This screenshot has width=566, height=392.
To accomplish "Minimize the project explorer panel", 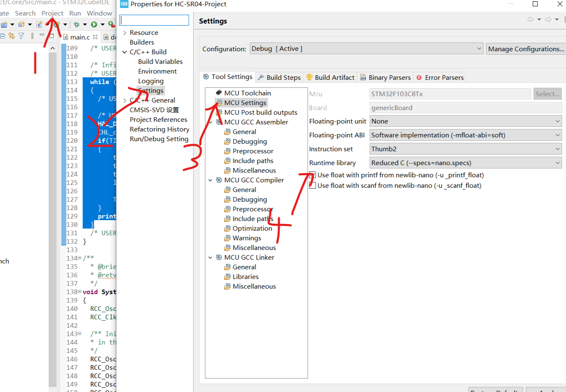I will click(x=42, y=35).
